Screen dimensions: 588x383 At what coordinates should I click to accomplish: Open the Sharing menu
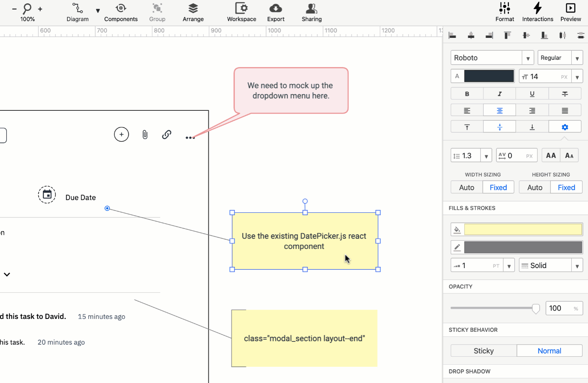click(311, 12)
